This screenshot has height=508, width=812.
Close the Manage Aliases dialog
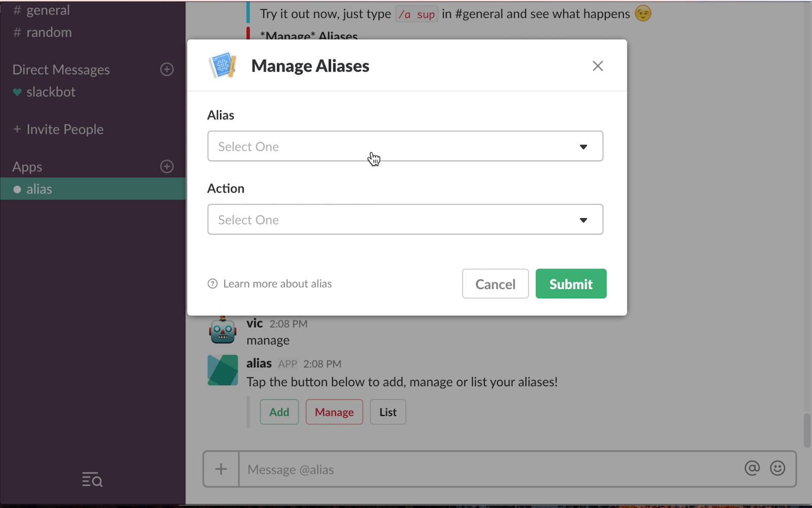[597, 66]
